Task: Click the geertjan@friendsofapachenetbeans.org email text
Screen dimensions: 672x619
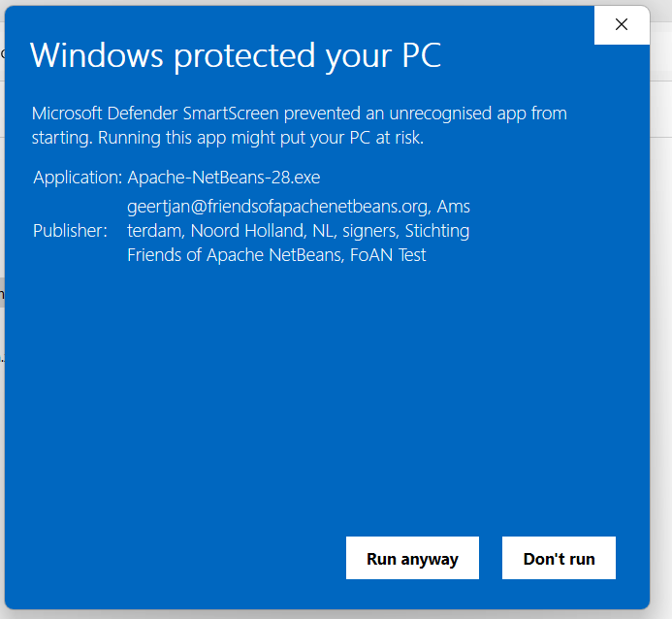Action: [279, 206]
